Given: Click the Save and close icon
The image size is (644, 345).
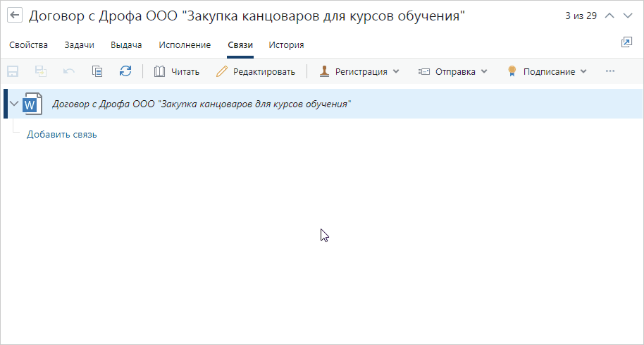Looking at the screenshot, I should tap(41, 71).
